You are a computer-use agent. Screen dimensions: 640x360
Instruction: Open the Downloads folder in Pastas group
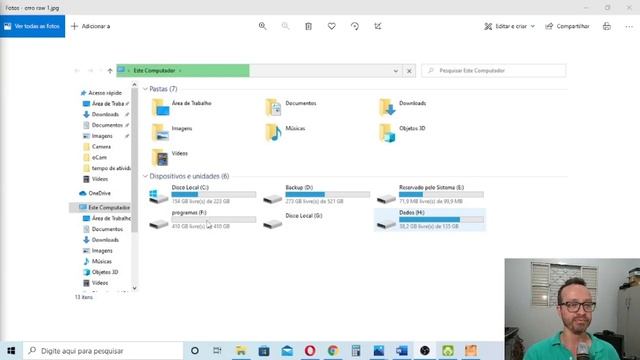[x=403, y=107]
